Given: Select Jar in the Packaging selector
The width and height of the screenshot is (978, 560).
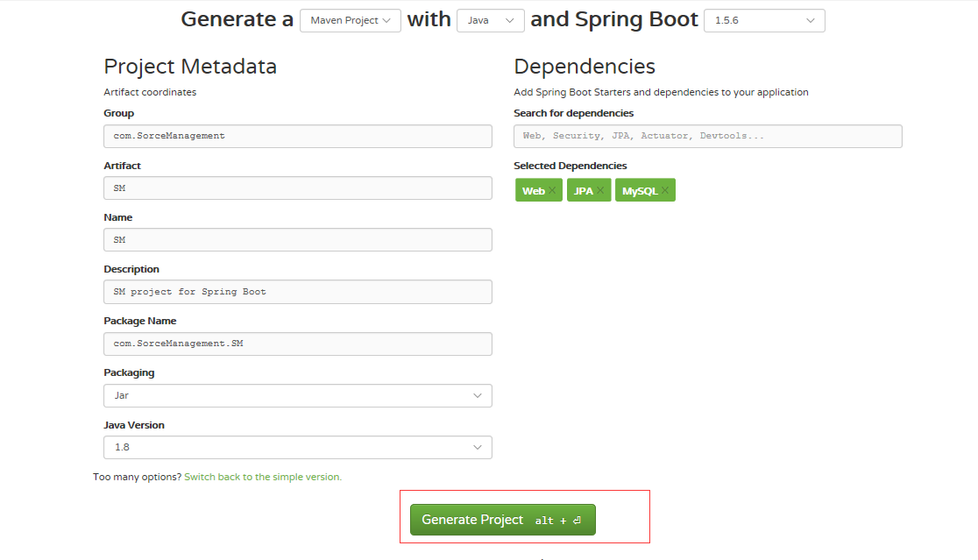Looking at the screenshot, I should 298,395.
